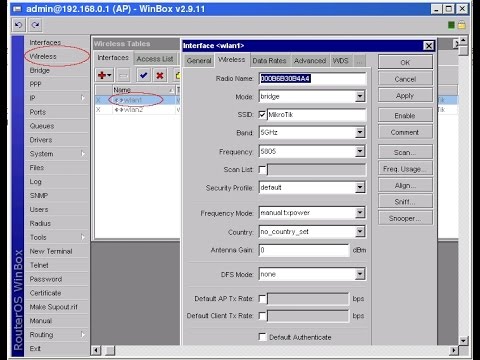Expand the System submenu
This screenshot has width=480, height=360.
[83, 154]
